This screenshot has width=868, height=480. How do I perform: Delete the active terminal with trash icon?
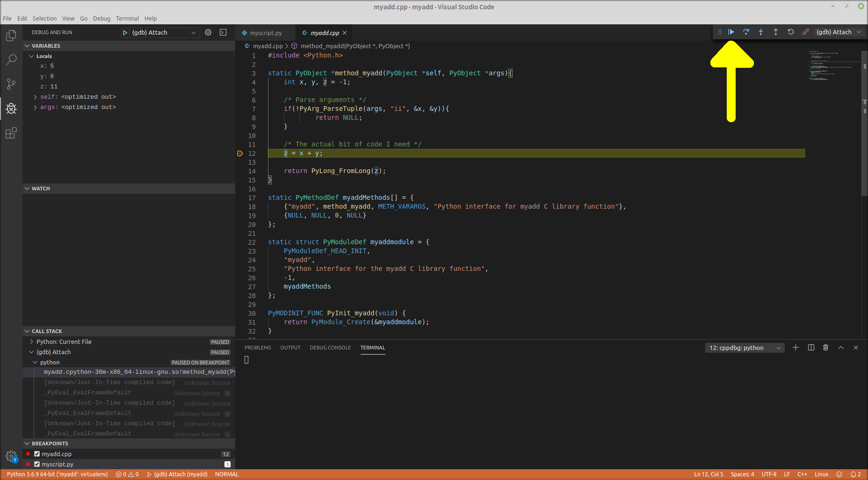(825, 348)
